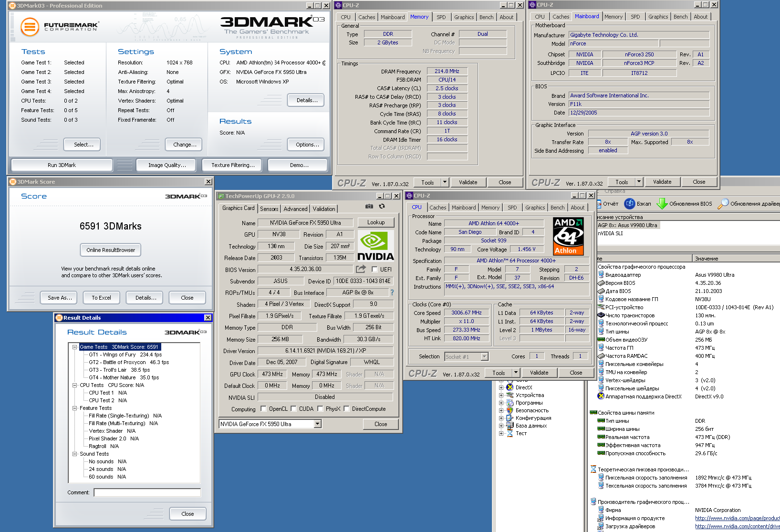Collapse the Game Tests tree node

pos(75,347)
